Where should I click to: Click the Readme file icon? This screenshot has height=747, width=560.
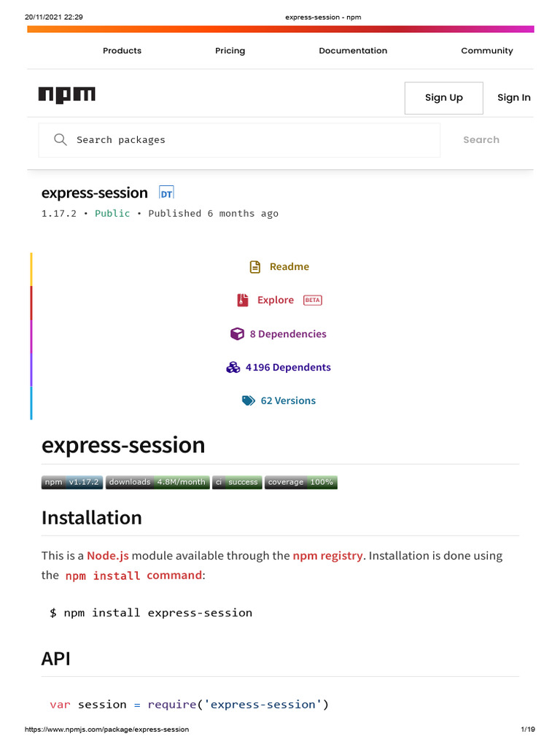point(254,267)
